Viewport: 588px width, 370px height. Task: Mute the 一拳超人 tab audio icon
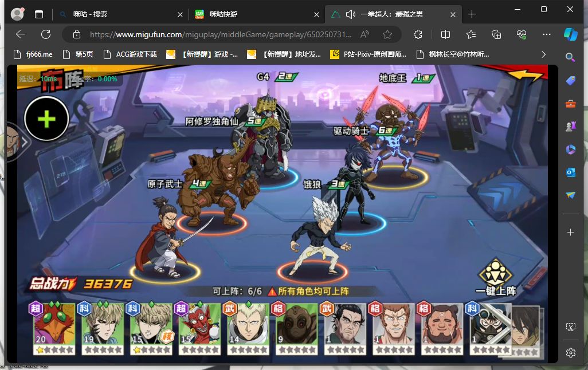click(350, 14)
